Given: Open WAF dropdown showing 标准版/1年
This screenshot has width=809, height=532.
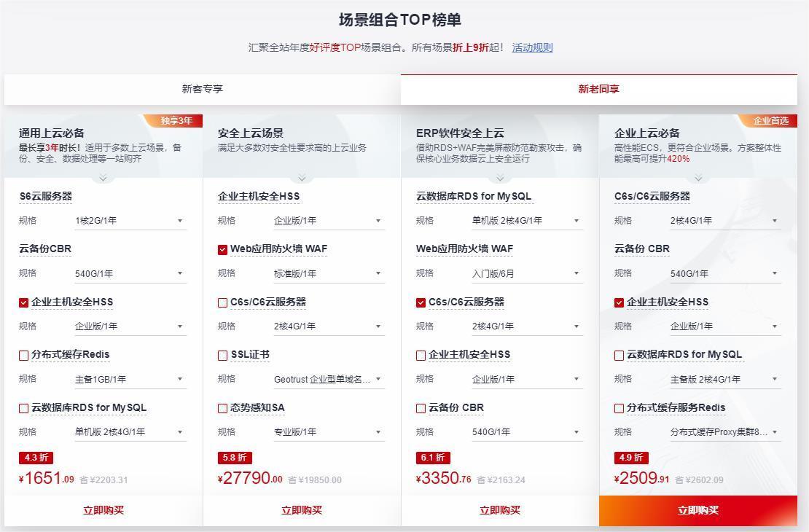Looking at the screenshot, I should coord(329,273).
